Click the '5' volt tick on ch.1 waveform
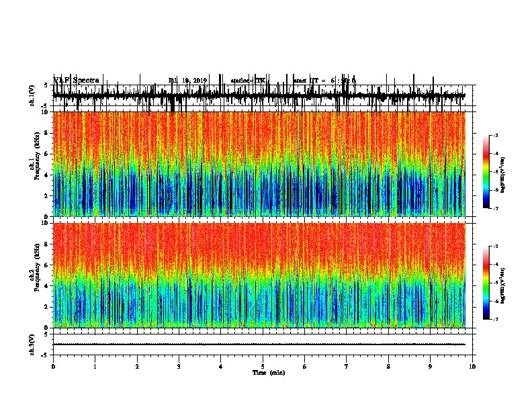 click(x=46, y=85)
